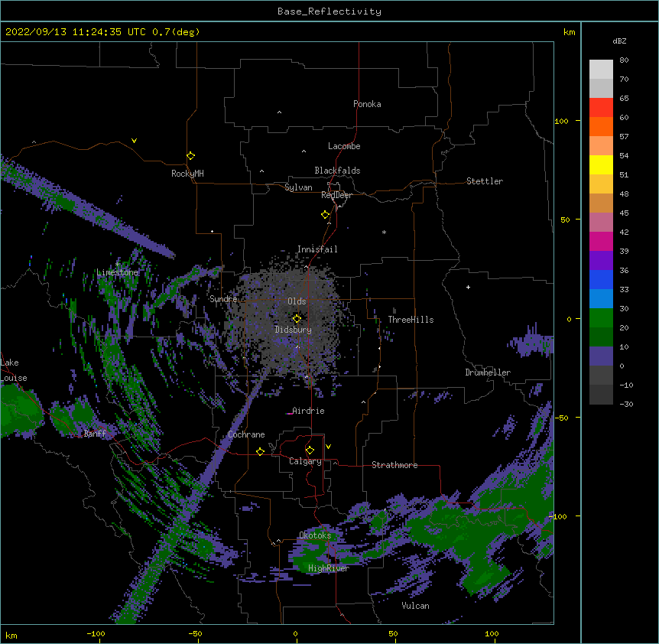Screen dimensions: 659x644
Task: Click the RedDeer city label
Action: (x=336, y=195)
